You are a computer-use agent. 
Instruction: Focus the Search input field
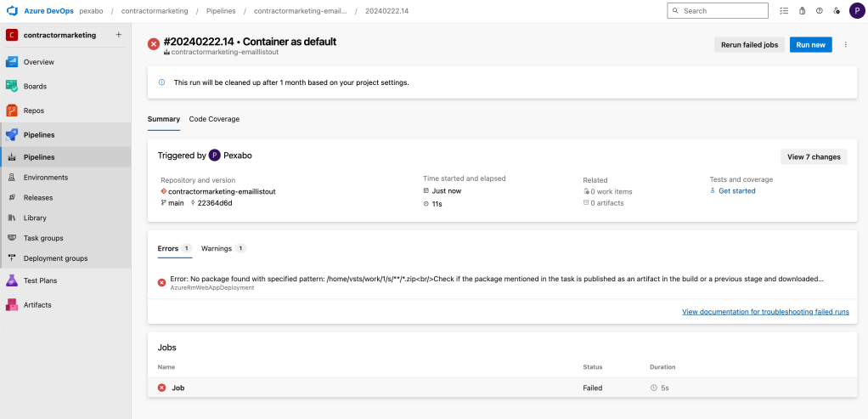click(718, 10)
